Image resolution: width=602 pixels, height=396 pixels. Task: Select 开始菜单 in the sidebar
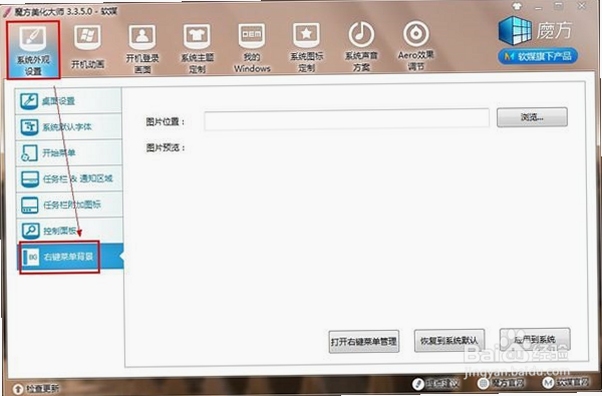[69, 152]
